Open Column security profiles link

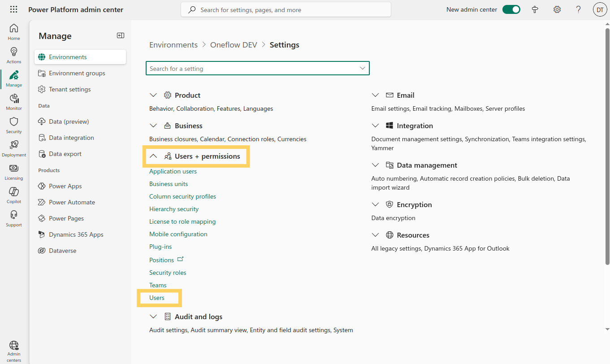click(x=182, y=196)
